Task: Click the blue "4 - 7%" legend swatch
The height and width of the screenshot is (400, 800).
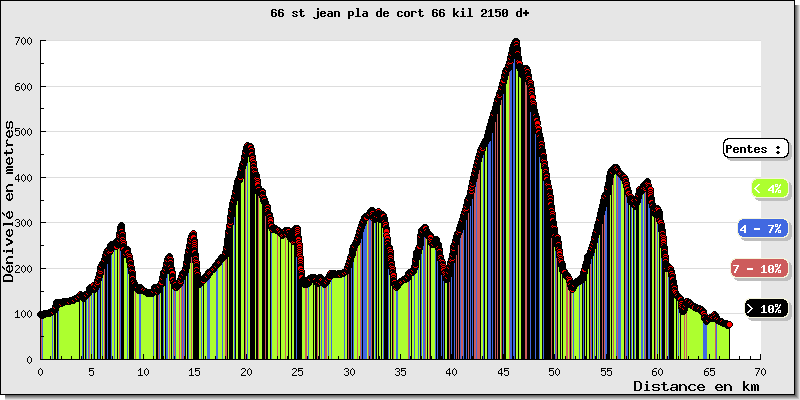Action: click(762, 229)
